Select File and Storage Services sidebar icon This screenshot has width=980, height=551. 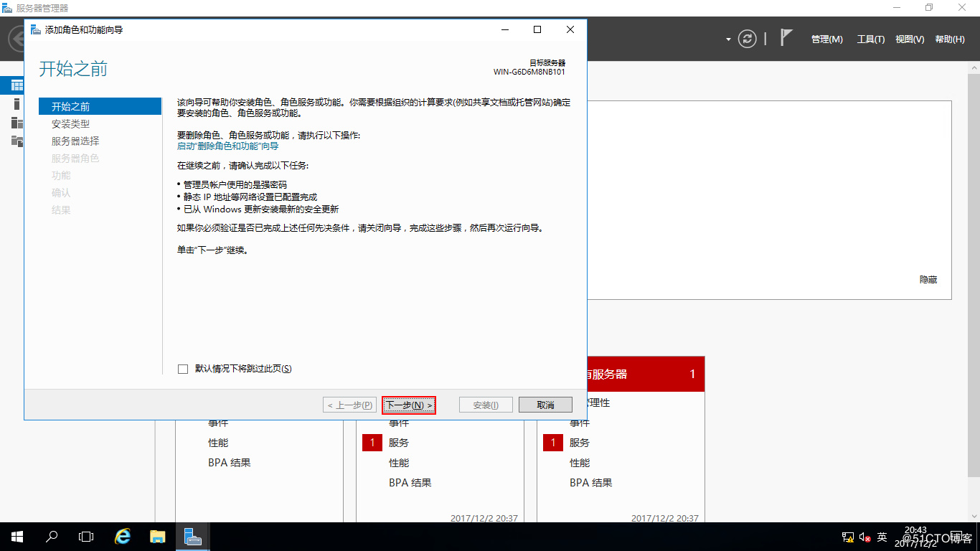(x=17, y=141)
